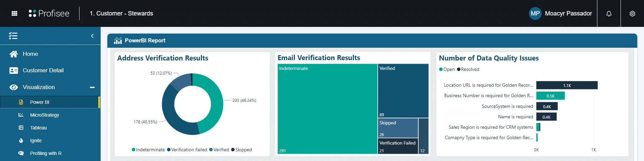Viewport: 644px width, 161px height.
Task: Select the treemap tile labeled 12
Action: coord(424,136)
